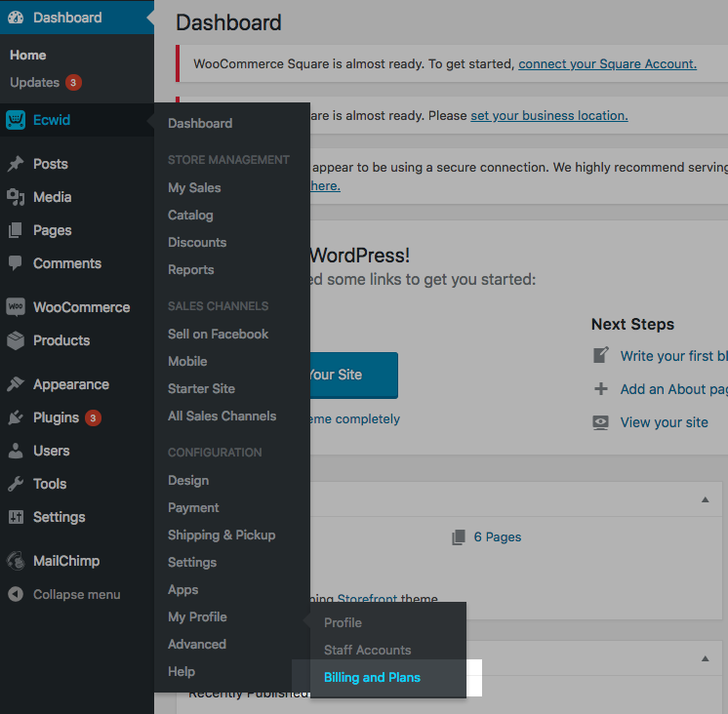This screenshot has width=728, height=714.
Task: Click the Users person icon
Action: point(16,451)
